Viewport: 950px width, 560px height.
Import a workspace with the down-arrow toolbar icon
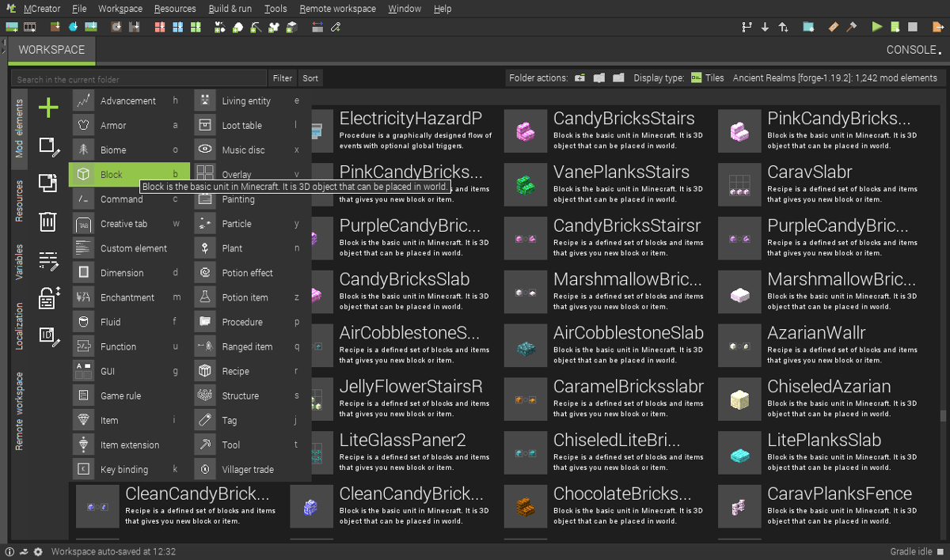(x=765, y=27)
